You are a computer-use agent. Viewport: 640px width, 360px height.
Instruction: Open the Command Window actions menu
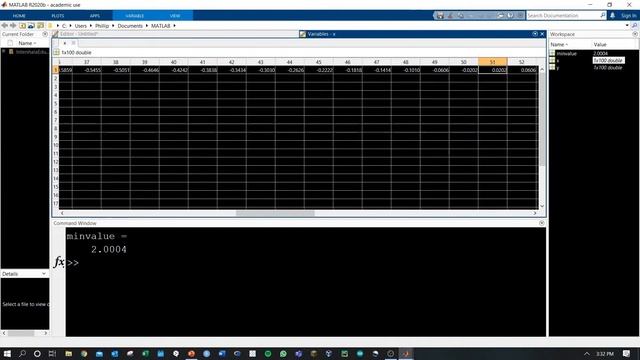(542, 223)
